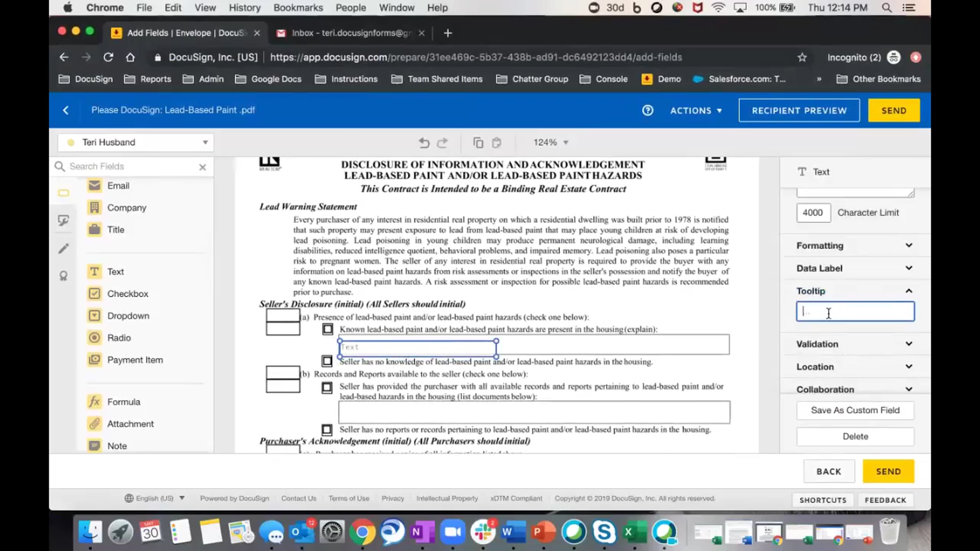Expand the Data Label section
The image size is (980, 551).
pyautogui.click(x=855, y=268)
